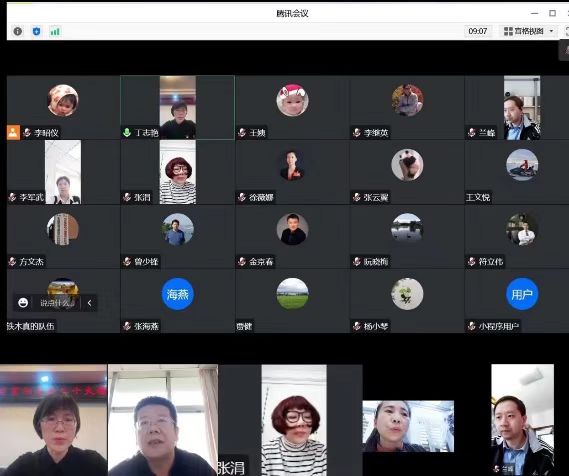This screenshot has height=476, width=569.
Task: Open the emoji smiley in chat bar
Action: click(23, 303)
